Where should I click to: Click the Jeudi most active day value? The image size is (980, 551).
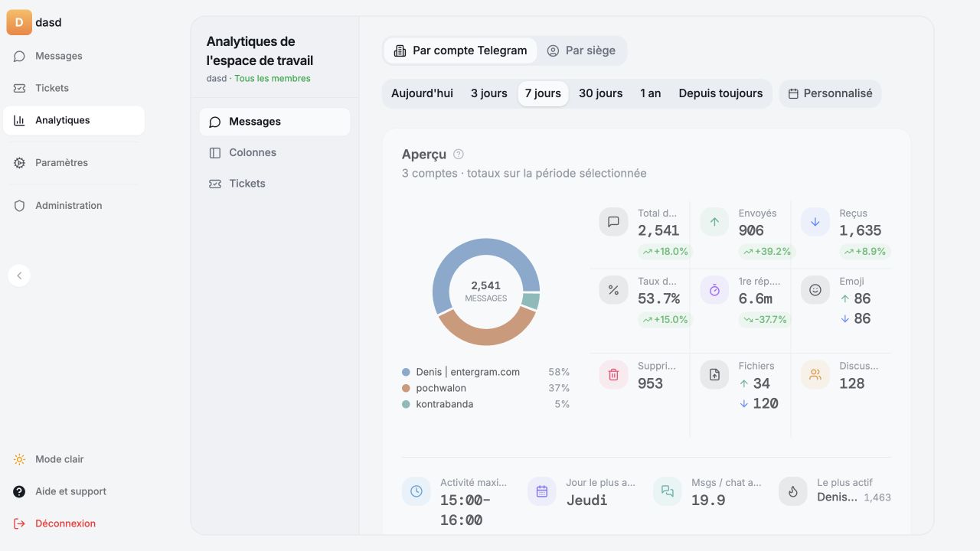point(587,500)
